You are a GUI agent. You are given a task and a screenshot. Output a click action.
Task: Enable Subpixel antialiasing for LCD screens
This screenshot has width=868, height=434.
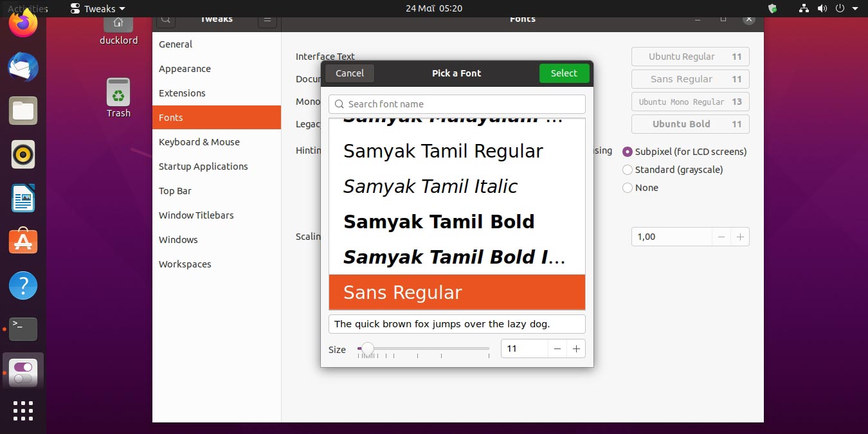click(x=627, y=152)
